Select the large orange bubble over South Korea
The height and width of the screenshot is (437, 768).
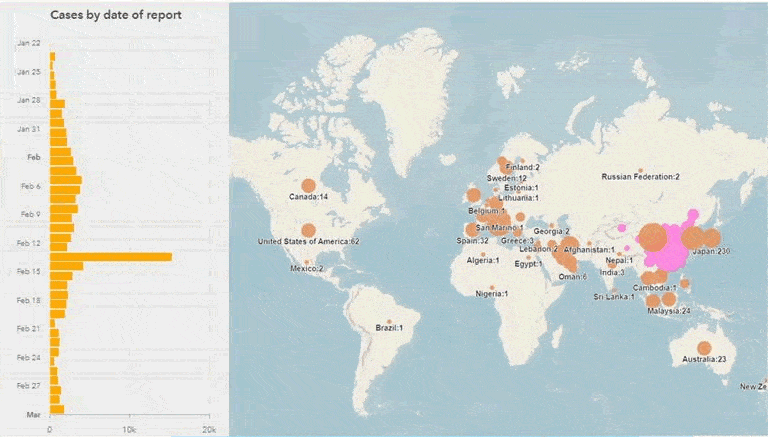pos(692,238)
